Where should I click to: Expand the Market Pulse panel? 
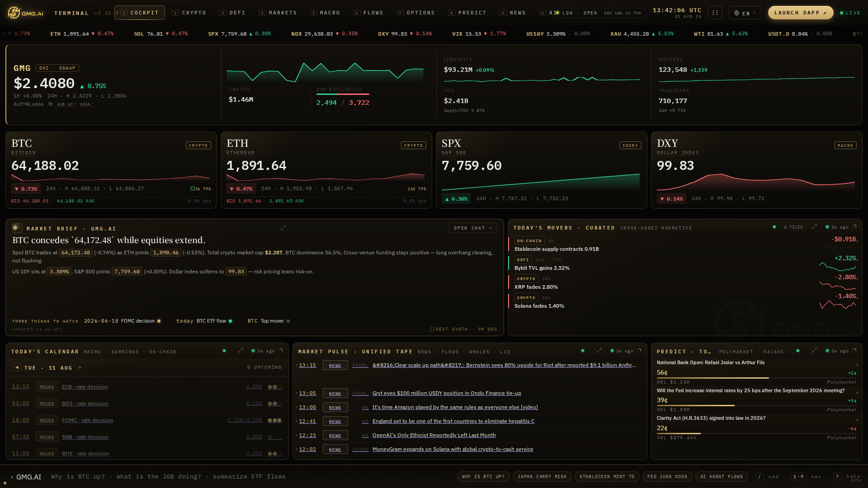click(599, 351)
